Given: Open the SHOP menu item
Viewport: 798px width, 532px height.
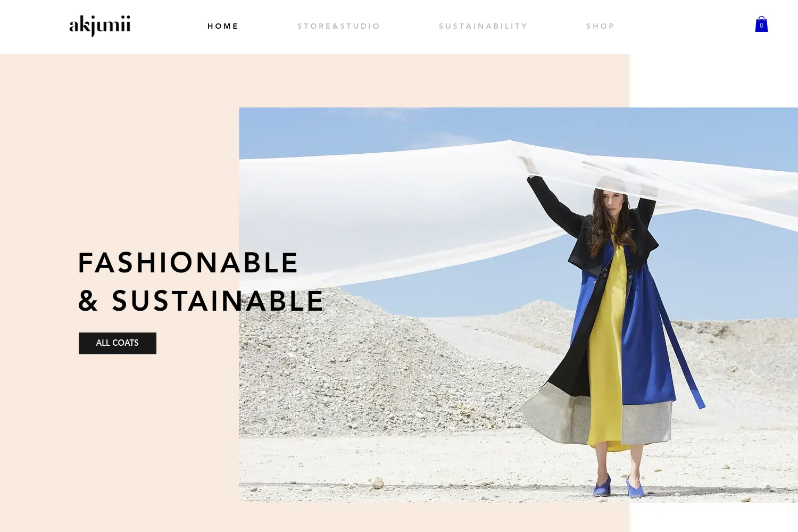Looking at the screenshot, I should pyautogui.click(x=601, y=26).
